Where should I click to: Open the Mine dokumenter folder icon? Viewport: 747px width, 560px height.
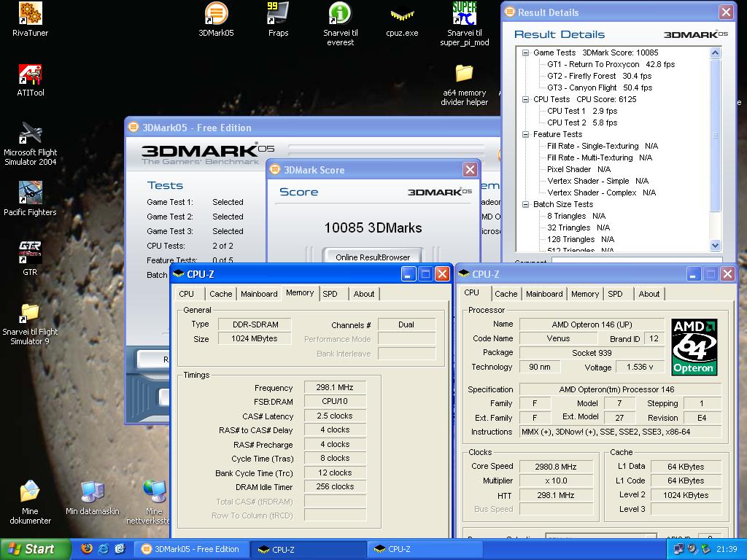[x=30, y=502]
